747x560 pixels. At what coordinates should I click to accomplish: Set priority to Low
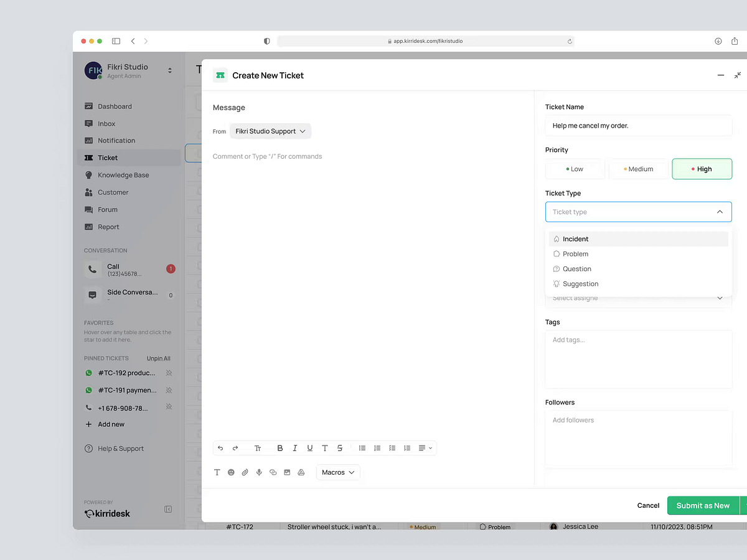(575, 169)
